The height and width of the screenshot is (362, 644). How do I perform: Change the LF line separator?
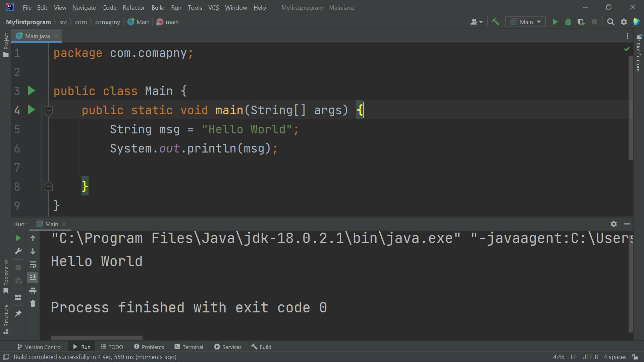(x=573, y=357)
